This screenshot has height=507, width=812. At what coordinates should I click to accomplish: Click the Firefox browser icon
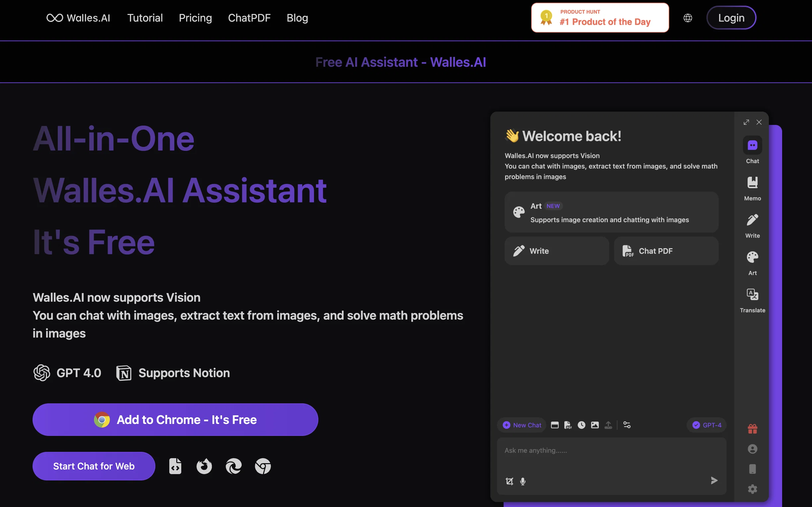tap(204, 466)
